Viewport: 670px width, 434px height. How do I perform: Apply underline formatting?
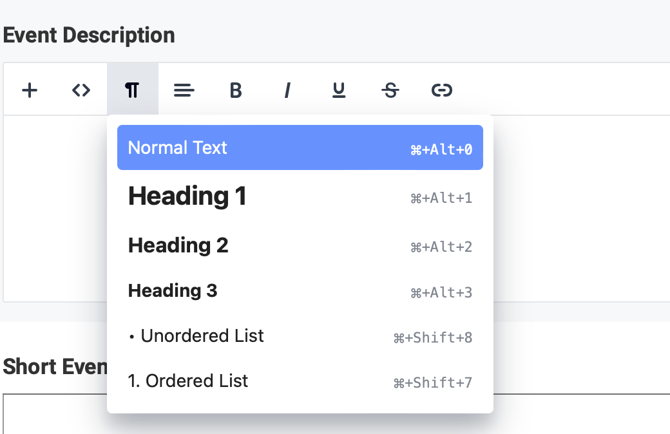point(339,90)
